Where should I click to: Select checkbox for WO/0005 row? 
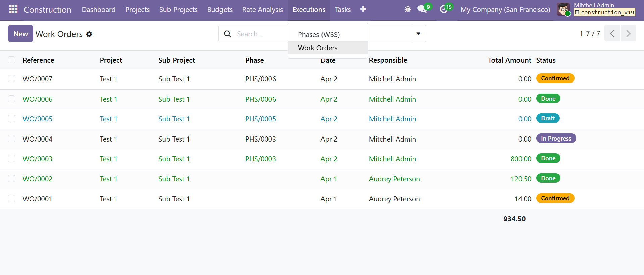(12, 119)
